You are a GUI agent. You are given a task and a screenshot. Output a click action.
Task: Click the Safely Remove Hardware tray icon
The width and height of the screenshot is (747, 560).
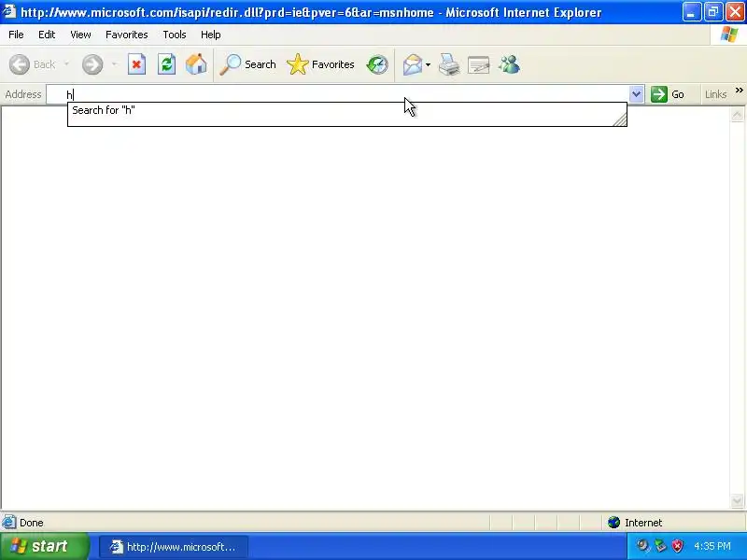660,546
